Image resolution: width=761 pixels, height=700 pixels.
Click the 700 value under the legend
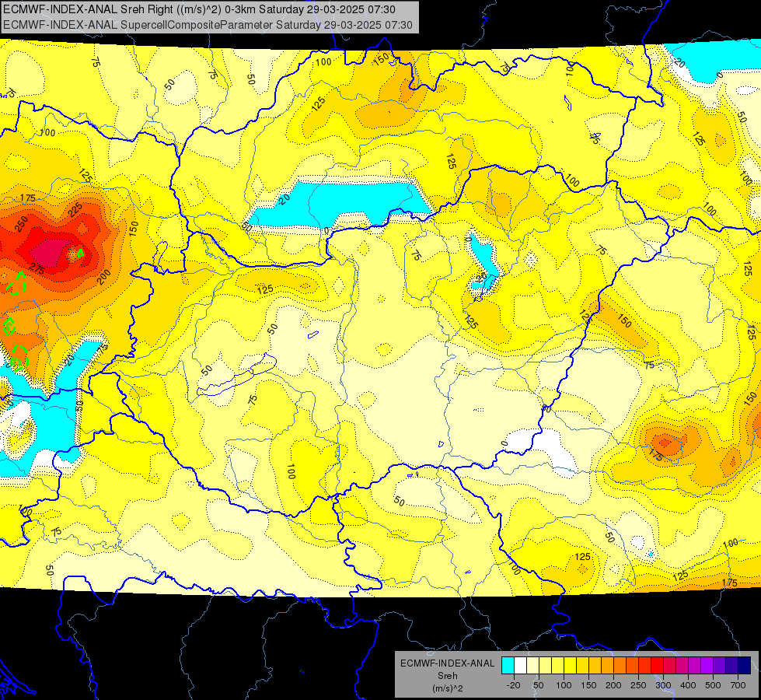[x=738, y=685]
